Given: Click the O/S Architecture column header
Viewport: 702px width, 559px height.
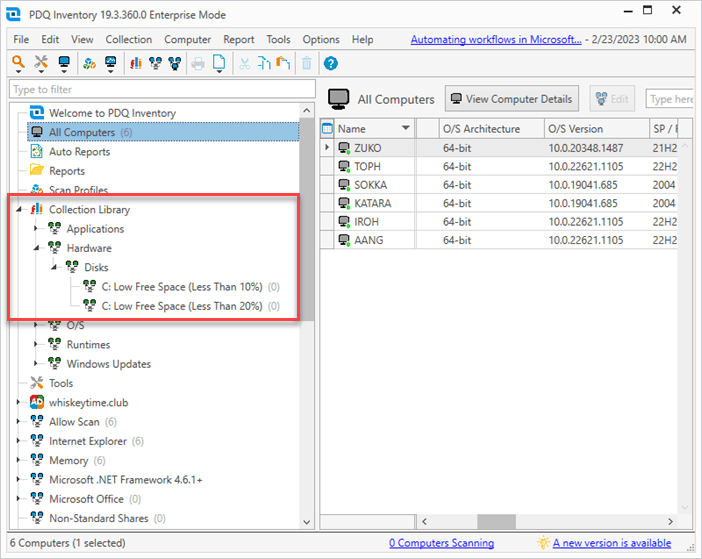Looking at the screenshot, I should (491, 129).
